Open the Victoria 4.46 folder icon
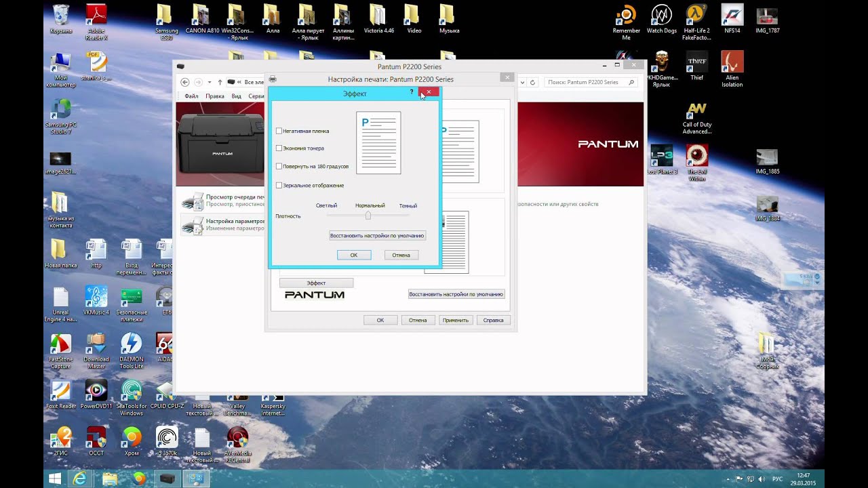This screenshot has height=488, width=868. coord(378,19)
